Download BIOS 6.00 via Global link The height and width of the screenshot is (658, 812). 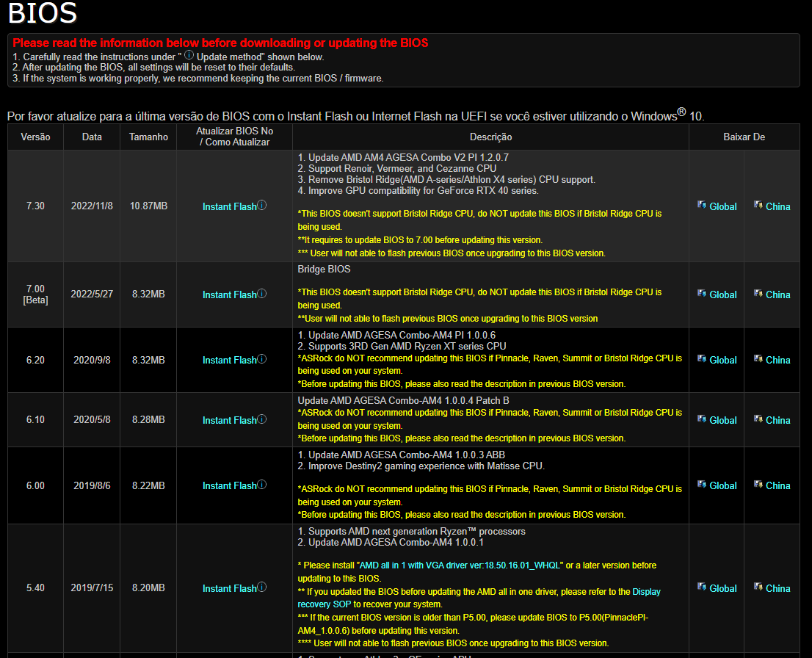coord(723,486)
